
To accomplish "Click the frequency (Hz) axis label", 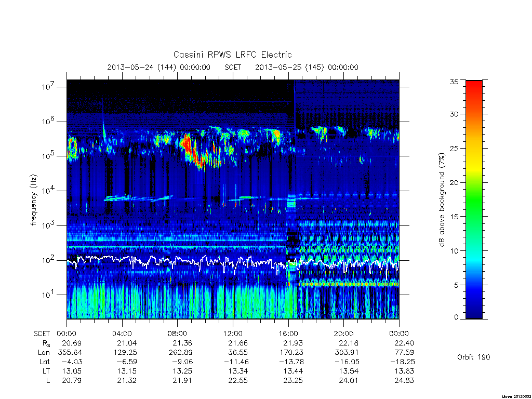I will coord(34,200).
